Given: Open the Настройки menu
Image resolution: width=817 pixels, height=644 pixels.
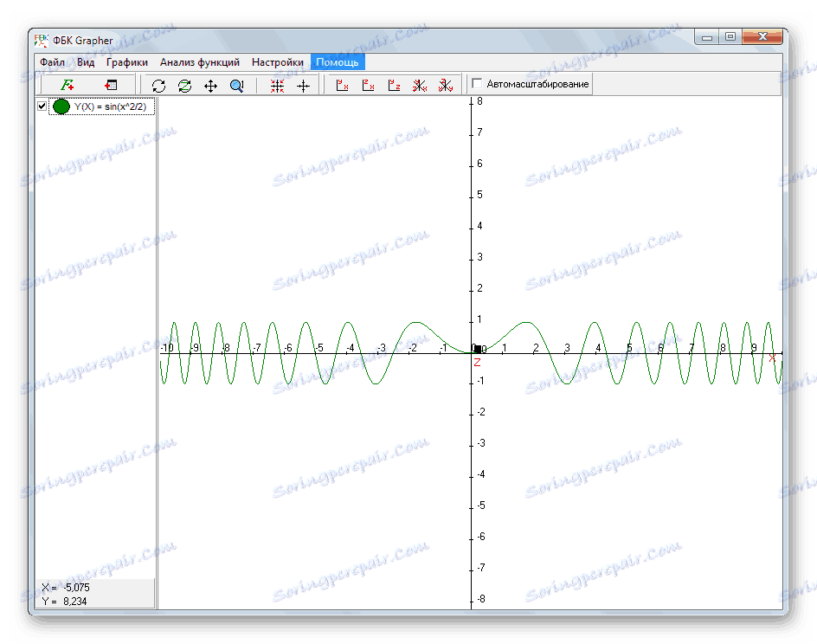Looking at the screenshot, I should coord(277,62).
